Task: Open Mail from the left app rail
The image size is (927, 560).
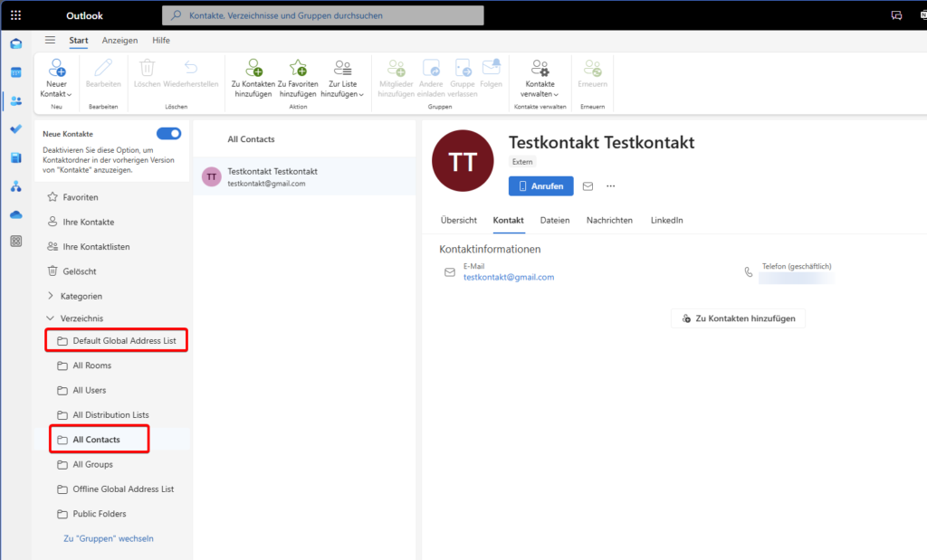Action: 15,43
